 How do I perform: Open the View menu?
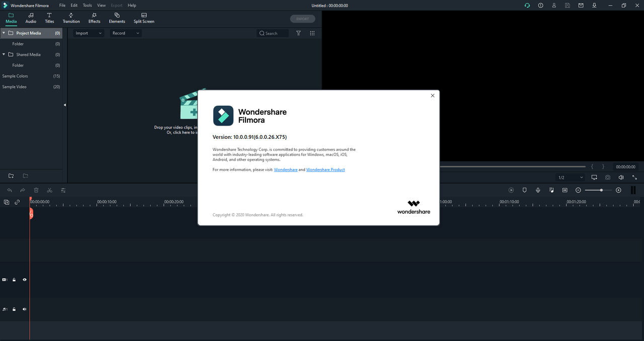pos(102,5)
